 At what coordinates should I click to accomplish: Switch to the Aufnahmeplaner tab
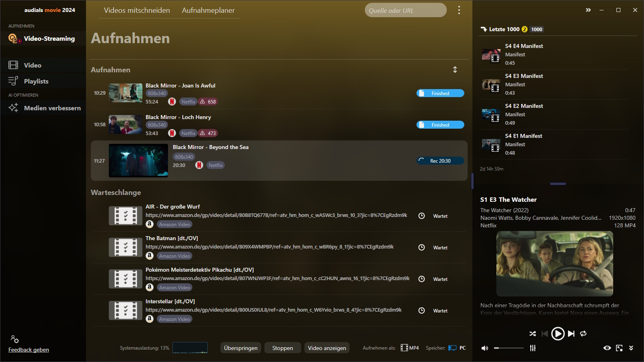tap(208, 10)
